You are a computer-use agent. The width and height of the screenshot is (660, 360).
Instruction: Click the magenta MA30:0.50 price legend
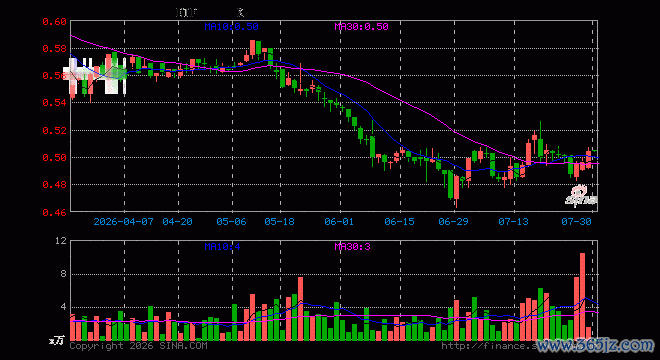coord(362,27)
